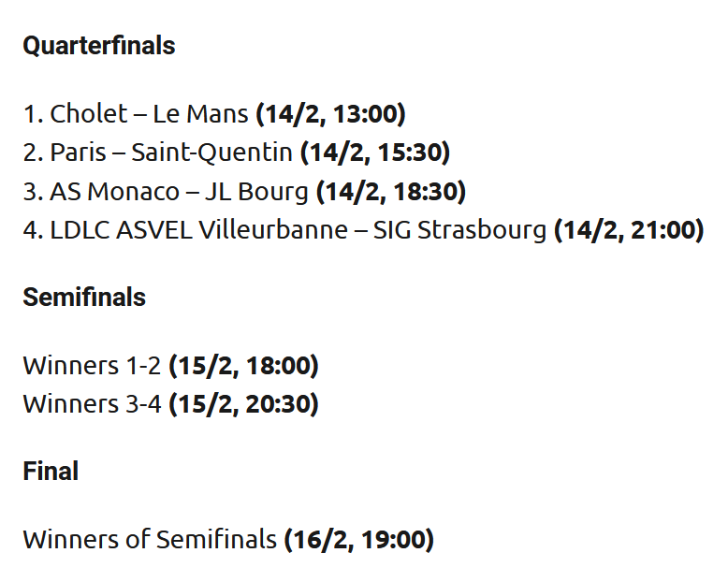Image resolution: width=728 pixels, height=582 pixels.
Task: Select LDLC ASVEL Villeurbanne team name
Action: coord(198,230)
